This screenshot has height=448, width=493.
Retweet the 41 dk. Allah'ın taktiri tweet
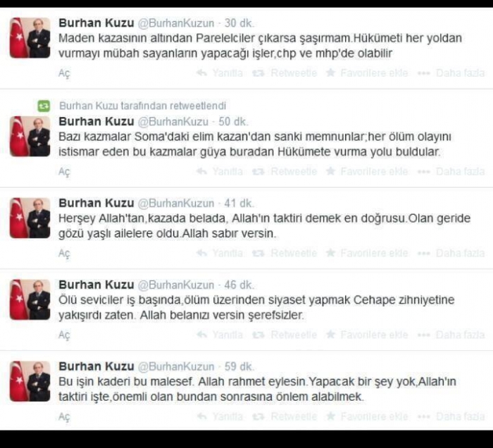coord(285,253)
